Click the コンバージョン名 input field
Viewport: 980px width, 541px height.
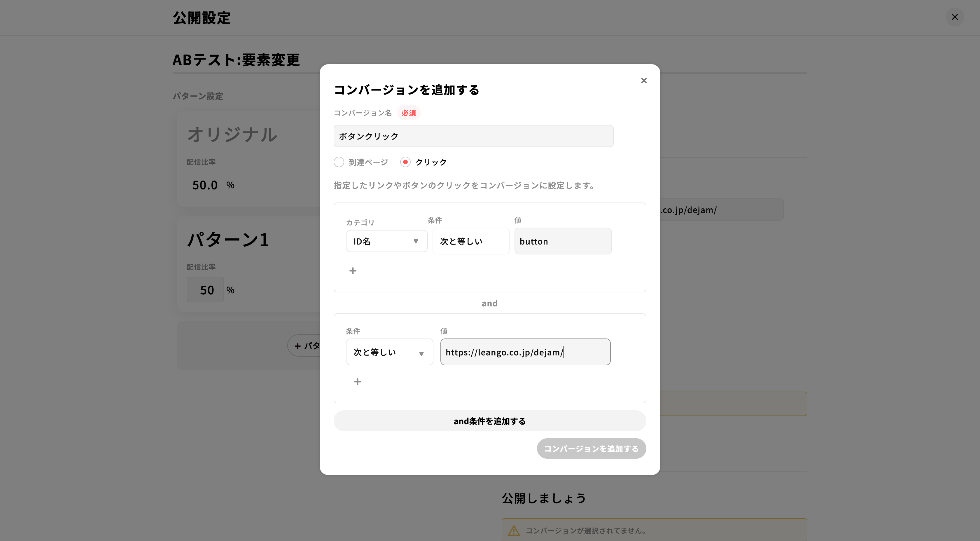pyautogui.click(x=473, y=136)
